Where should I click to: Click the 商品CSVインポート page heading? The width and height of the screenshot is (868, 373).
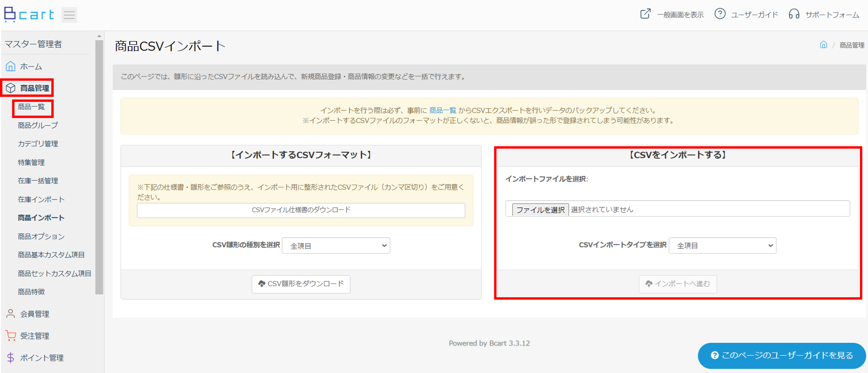[x=170, y=46]
